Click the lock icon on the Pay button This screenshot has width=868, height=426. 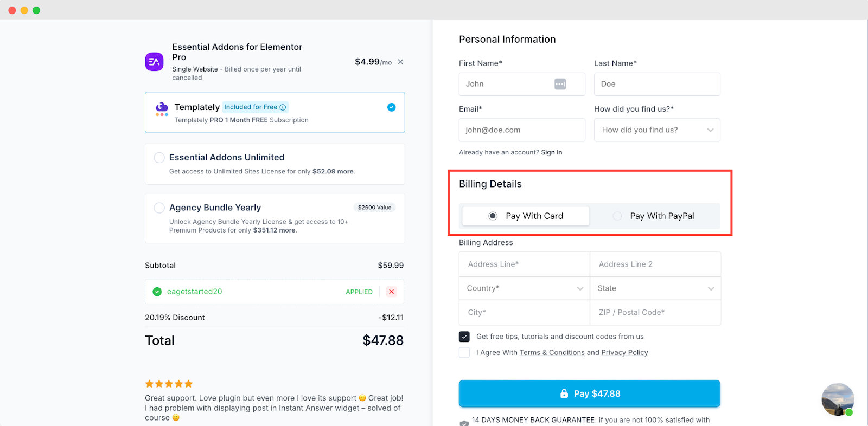coord(563,393)
